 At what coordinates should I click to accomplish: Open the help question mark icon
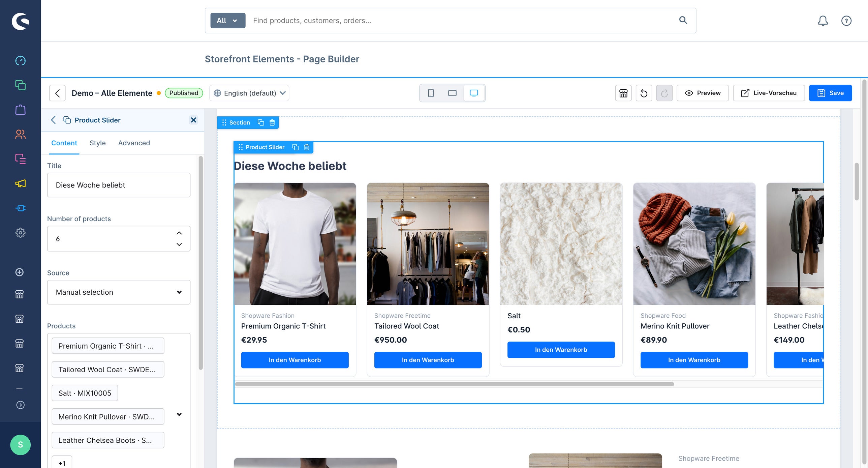[846, 21]
